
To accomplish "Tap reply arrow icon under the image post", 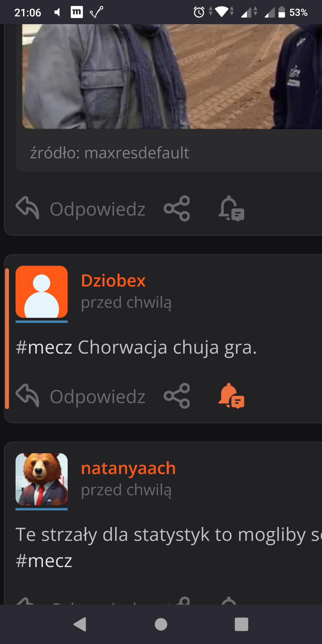I will (x=27, y=208).
